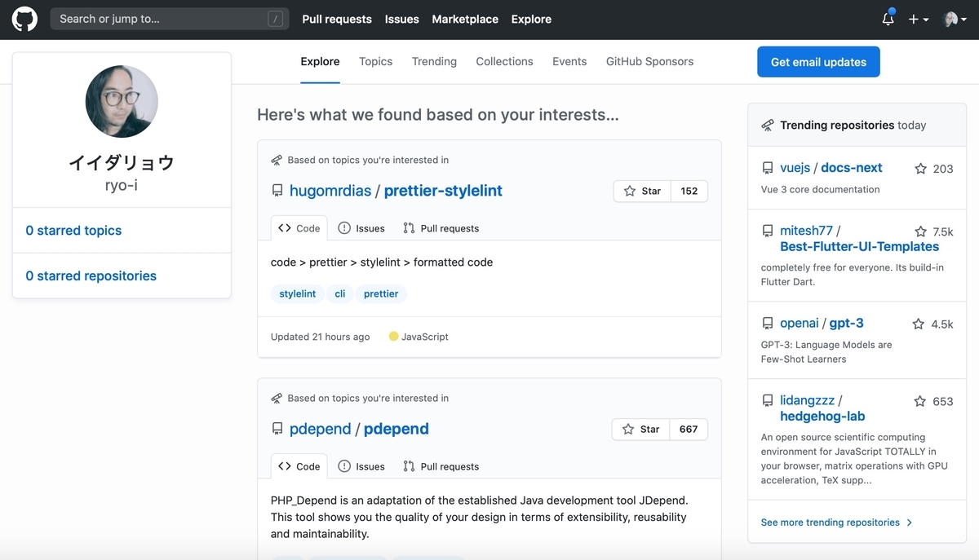Open Pull requests tab of prettier-stylelint card

pyautogui.click(x=441, y=228)
